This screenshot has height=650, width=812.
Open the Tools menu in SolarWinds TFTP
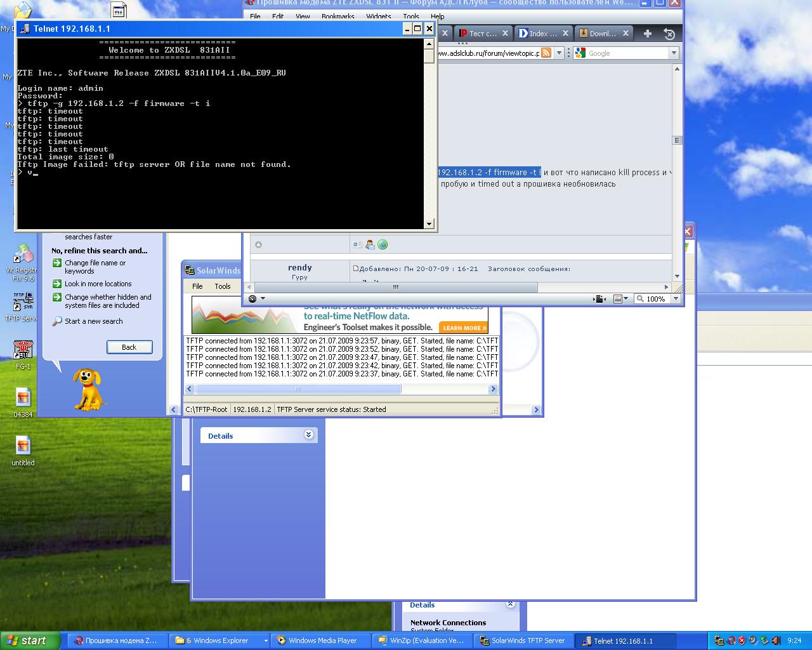[222, 286]
